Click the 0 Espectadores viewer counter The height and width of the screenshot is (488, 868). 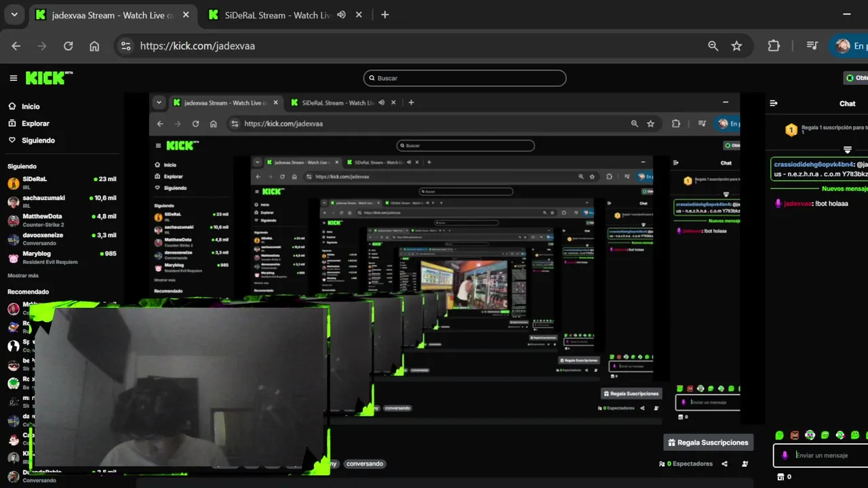[x=686, y=464]
